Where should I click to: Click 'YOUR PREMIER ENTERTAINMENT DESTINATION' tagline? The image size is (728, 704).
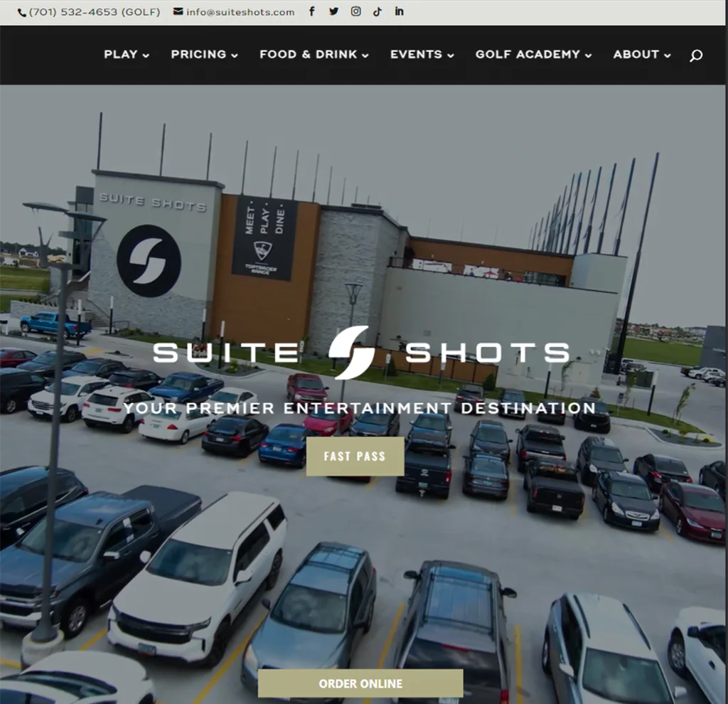click(359, 408)
